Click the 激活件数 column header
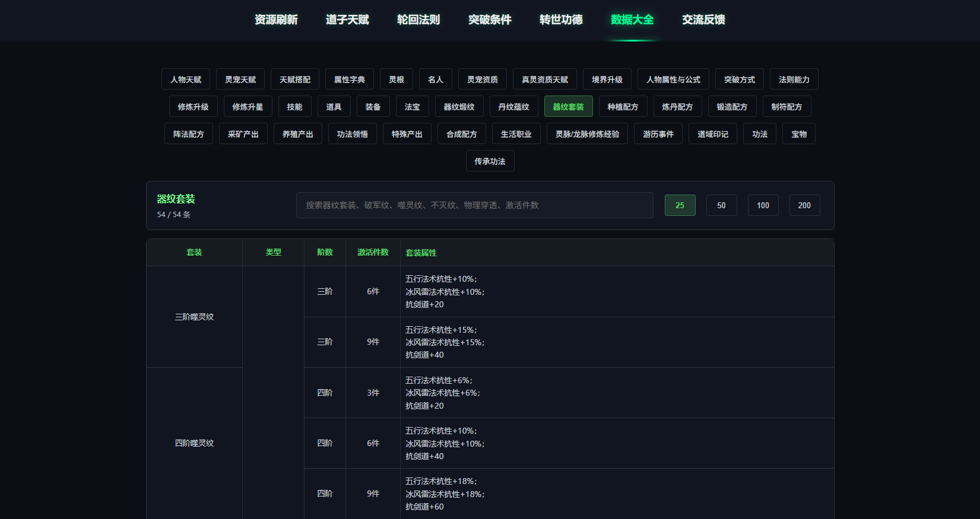The height and width of the screenshot is (519, 980). click(x=373, y=253)
